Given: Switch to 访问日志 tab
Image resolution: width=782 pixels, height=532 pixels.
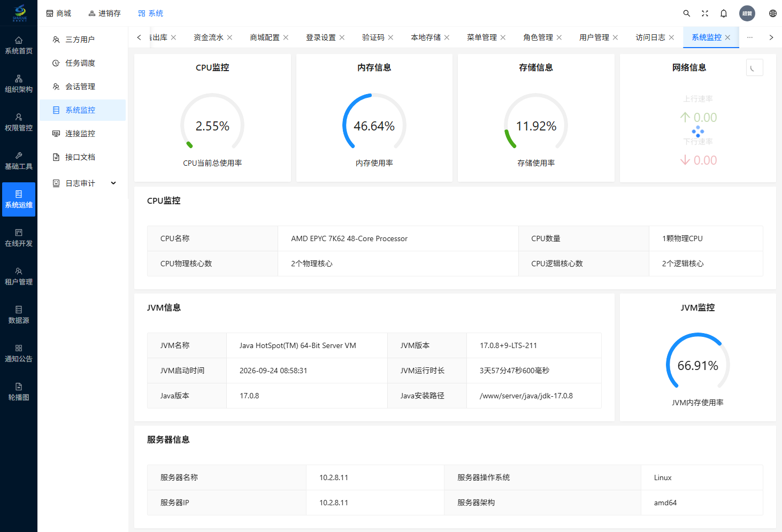Looking at the screenshot, I should (x=650, y=37).
